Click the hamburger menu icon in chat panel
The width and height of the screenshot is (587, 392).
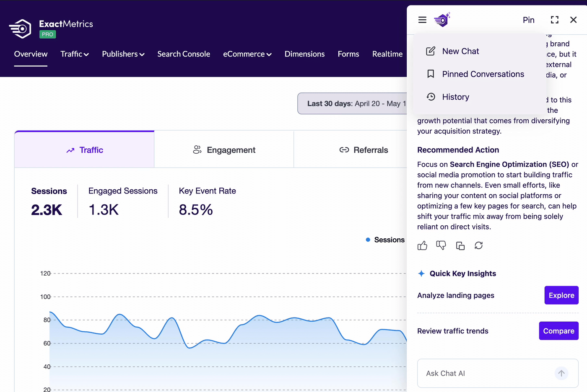(x=422, y=20)
